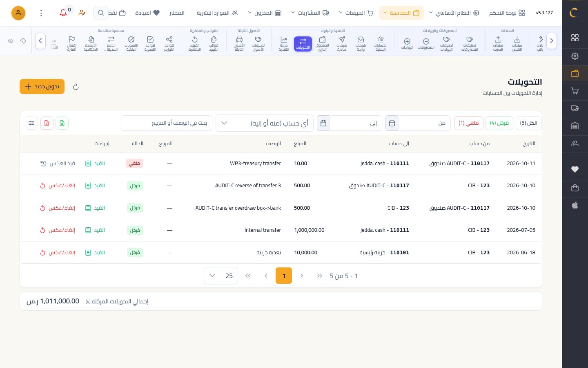Filter by الكل (5) tab
This screenshot has height=368, width=588.
529,123
